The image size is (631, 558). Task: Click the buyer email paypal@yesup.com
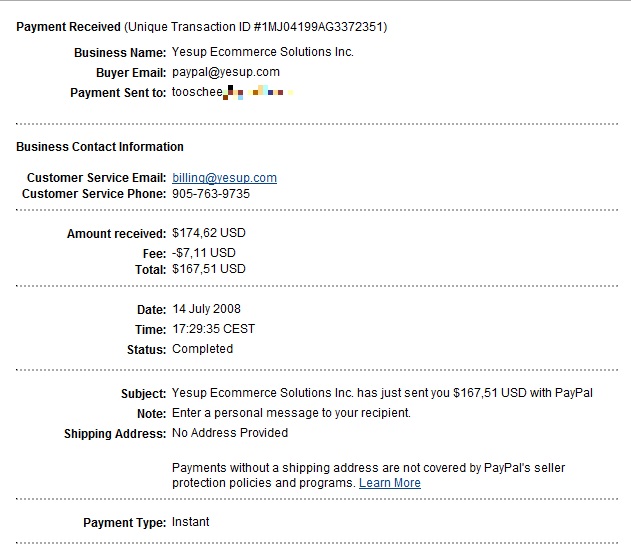click(226, 72)
